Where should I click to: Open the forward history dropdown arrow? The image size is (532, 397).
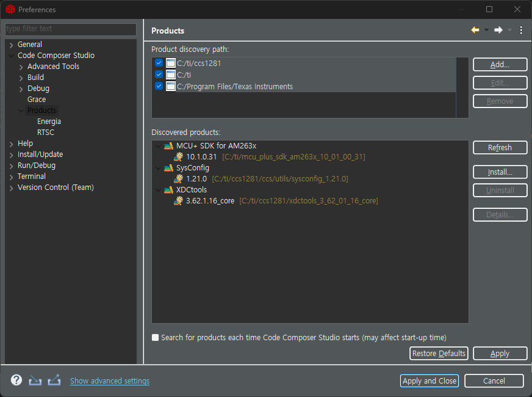tap(509, 30)
